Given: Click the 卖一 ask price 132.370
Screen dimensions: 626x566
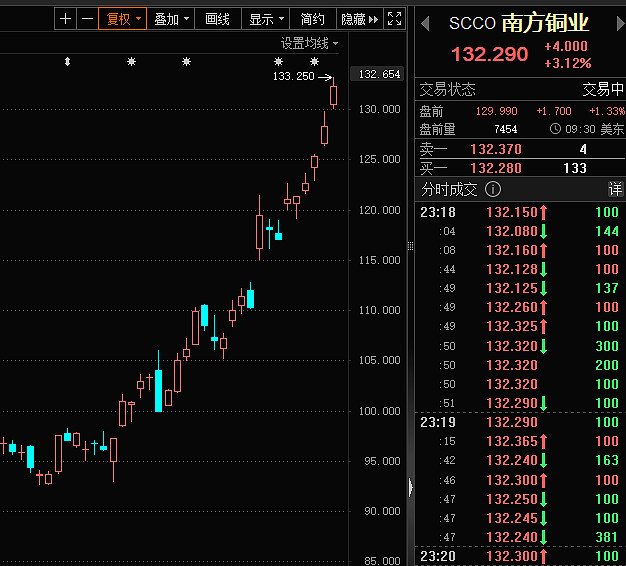Looking at the screenshot, I should 496,149.
